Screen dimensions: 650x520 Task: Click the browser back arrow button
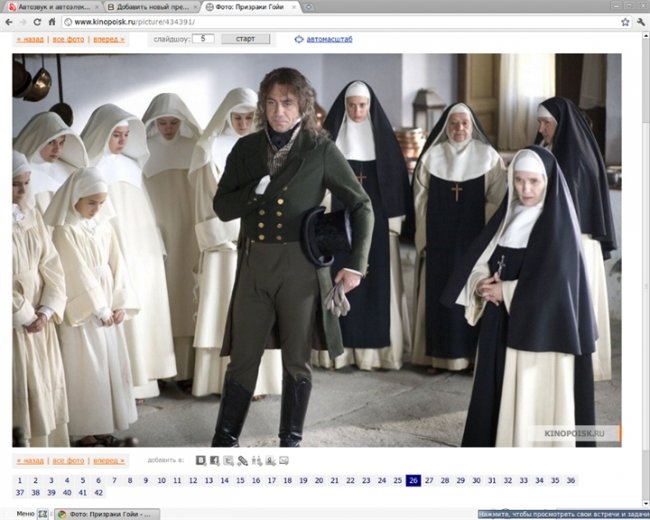pyautogui.click(x=9, y=21)
